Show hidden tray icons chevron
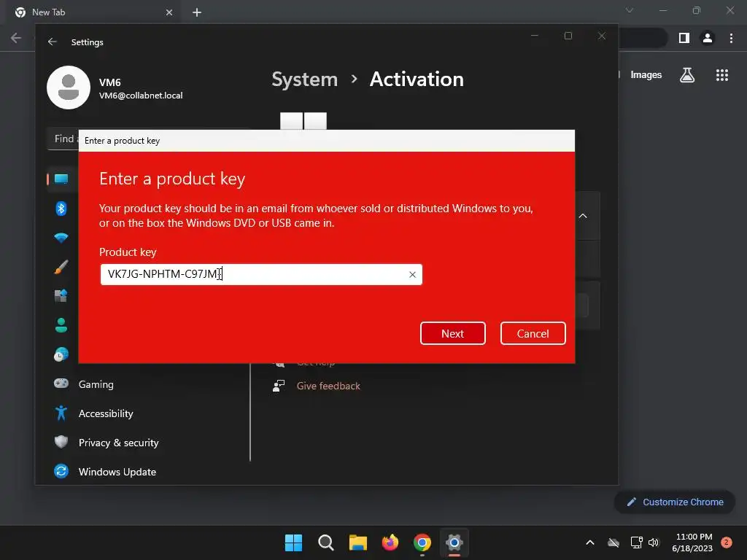The width and height of the screenshot is (747, 560). click(x=589, y=542)
